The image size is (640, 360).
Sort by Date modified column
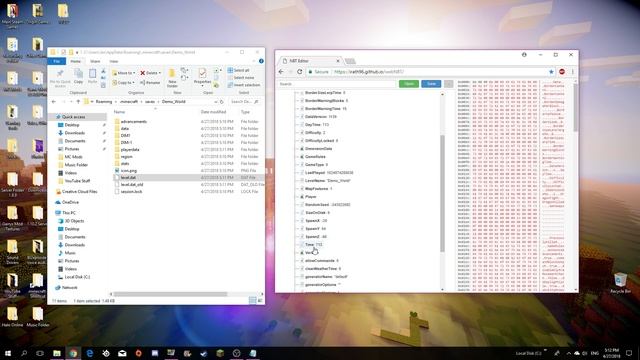click(x=213, y=112)
